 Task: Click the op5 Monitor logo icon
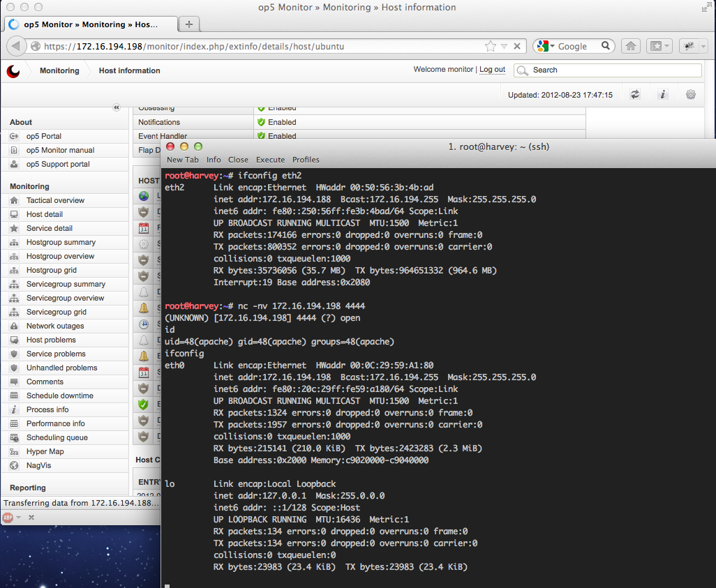13,71
